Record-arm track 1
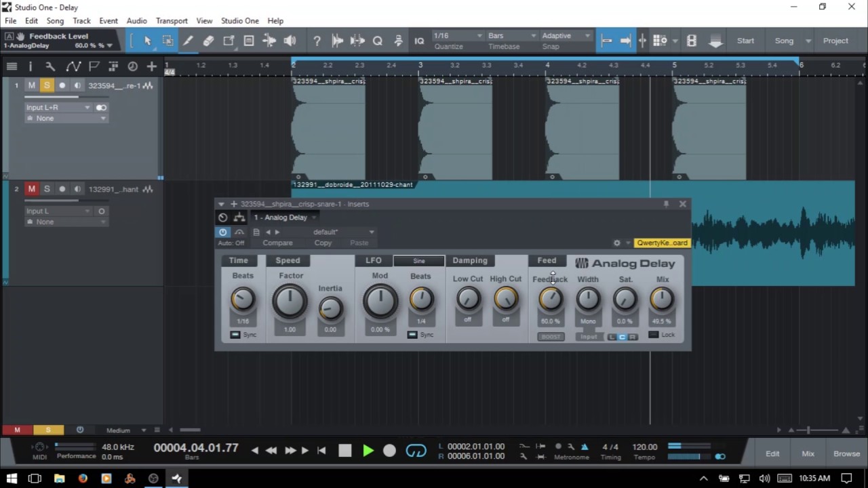 coord(62,85)
